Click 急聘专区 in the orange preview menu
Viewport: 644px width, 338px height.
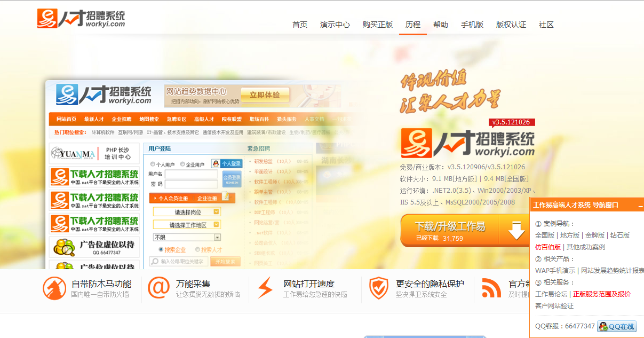[x=177, y=119]
